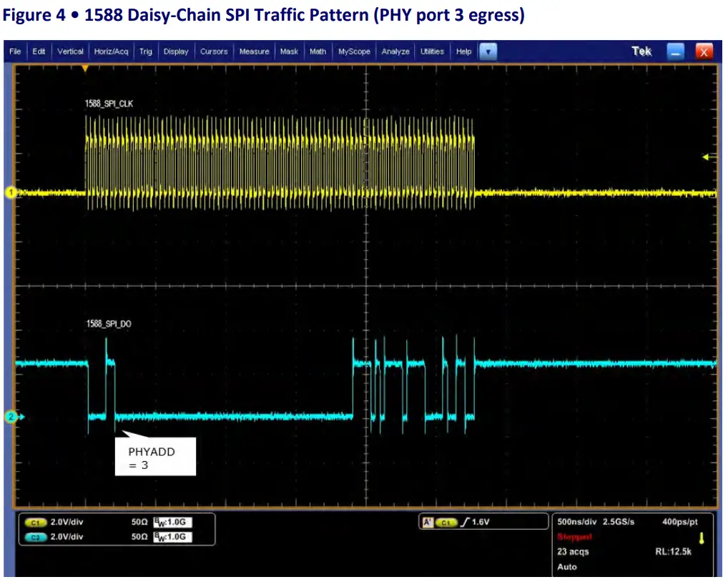728x582 pixels.
Task: Open the Display menu
Action: tap(176, 51)
